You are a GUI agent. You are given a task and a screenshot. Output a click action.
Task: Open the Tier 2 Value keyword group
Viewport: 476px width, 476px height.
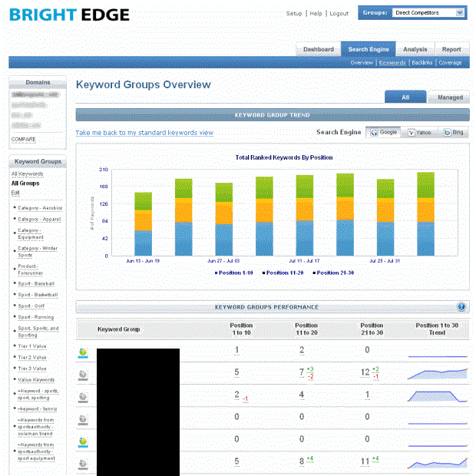(32, 357)
